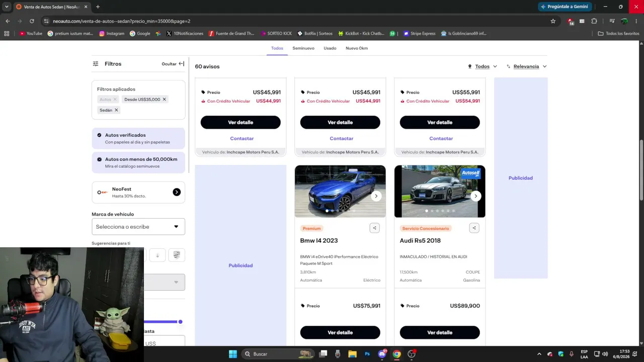Remove the Desde US$35,000 filter chip

(x=164, y=99)
